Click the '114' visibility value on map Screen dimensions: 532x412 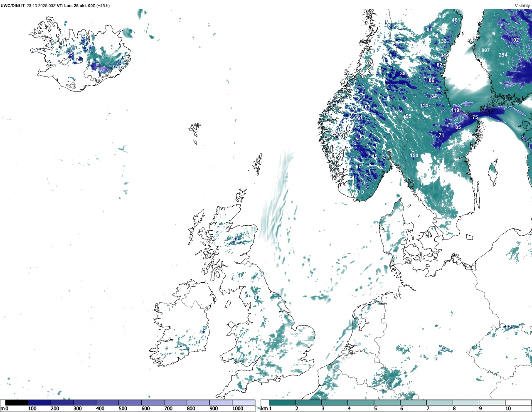click(x=424, y=106)
